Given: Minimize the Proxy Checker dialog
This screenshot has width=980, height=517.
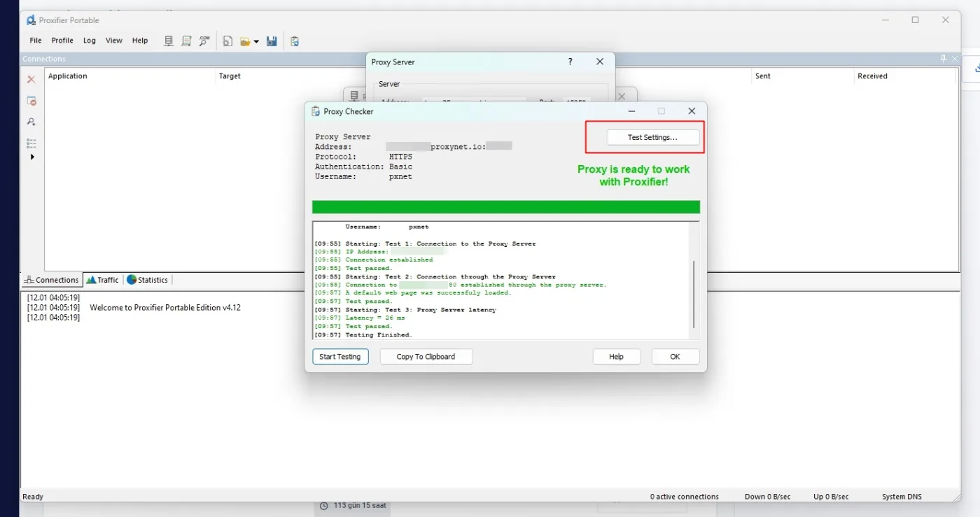Looking at the screenshot, I should (x=631, y=111).
